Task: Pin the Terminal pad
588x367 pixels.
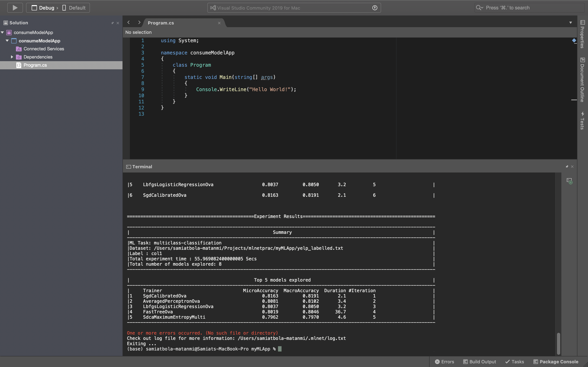Action: pyautogui.click(x=567, y=167)
